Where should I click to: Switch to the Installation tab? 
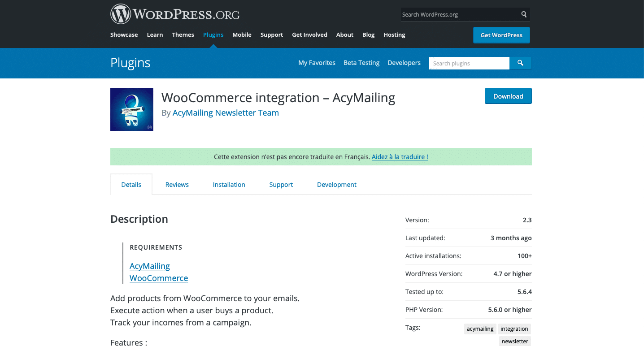(229, 185)
